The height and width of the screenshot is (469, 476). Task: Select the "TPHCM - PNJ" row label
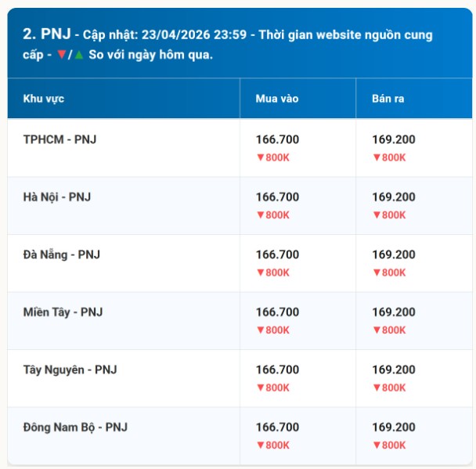(60, 139)
